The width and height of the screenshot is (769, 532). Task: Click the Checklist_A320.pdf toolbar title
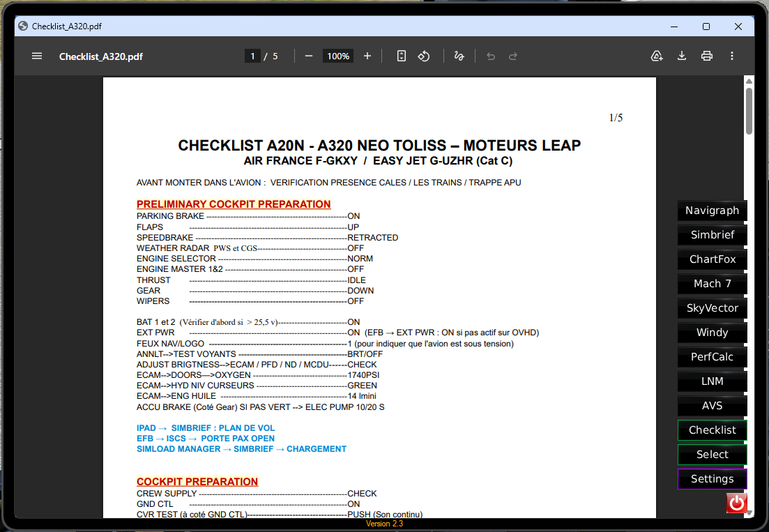pyautogui.click(x=101, y=56)
